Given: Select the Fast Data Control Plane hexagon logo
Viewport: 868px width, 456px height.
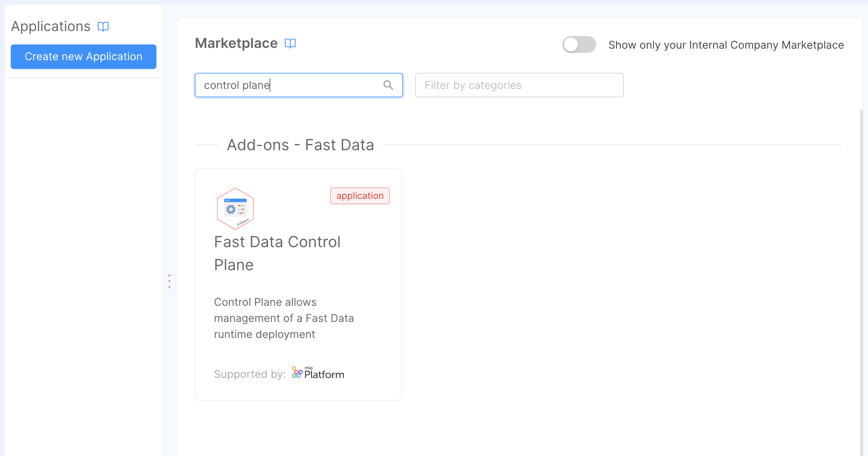Looking at the screenshot, I should coord(235,209).
